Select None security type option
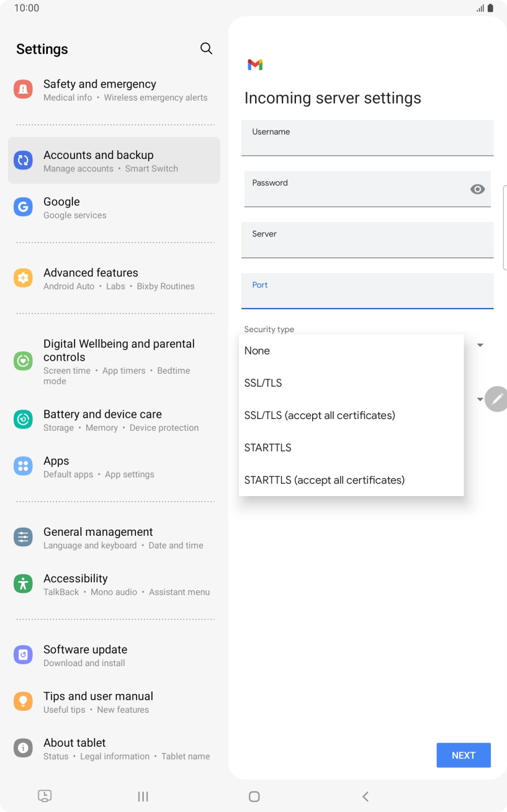507x812 pixels. click(x=258, y=351)
